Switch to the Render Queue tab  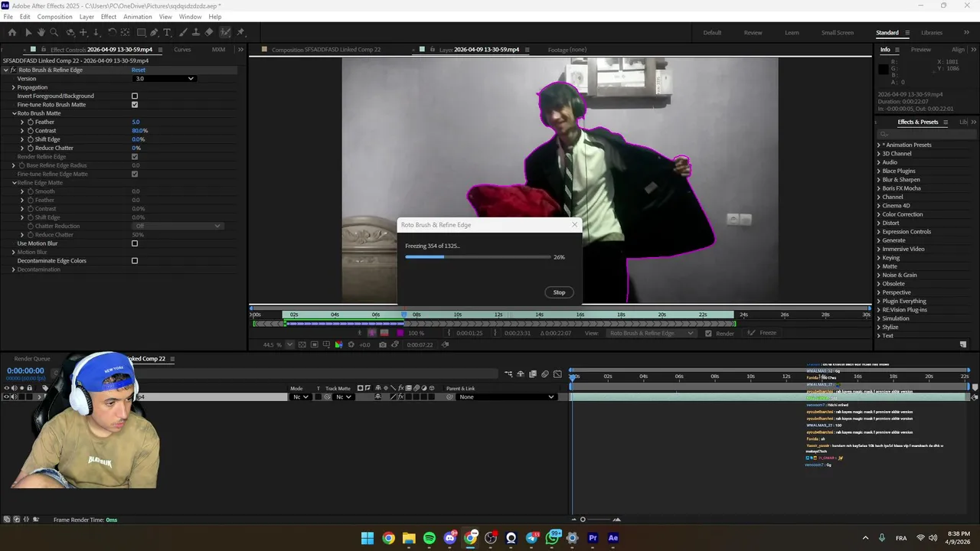pyautogui.click(x=32, y=359)
